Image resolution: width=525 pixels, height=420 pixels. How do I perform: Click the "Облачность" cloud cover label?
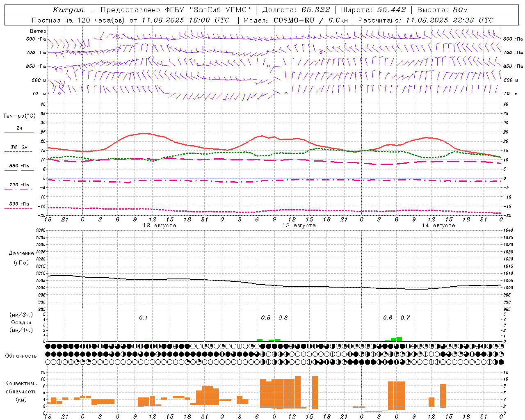[21, 356]
